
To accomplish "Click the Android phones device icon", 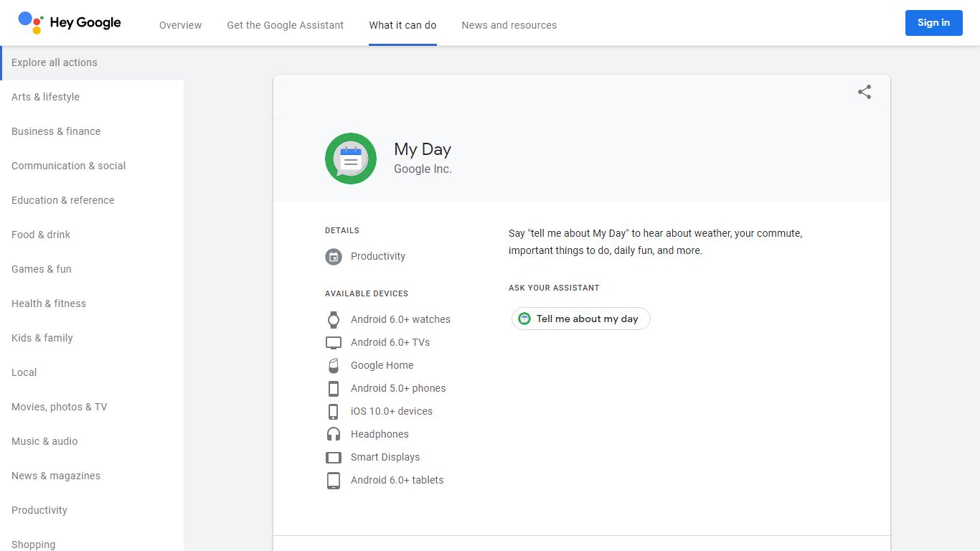I will tap(334, 388).
